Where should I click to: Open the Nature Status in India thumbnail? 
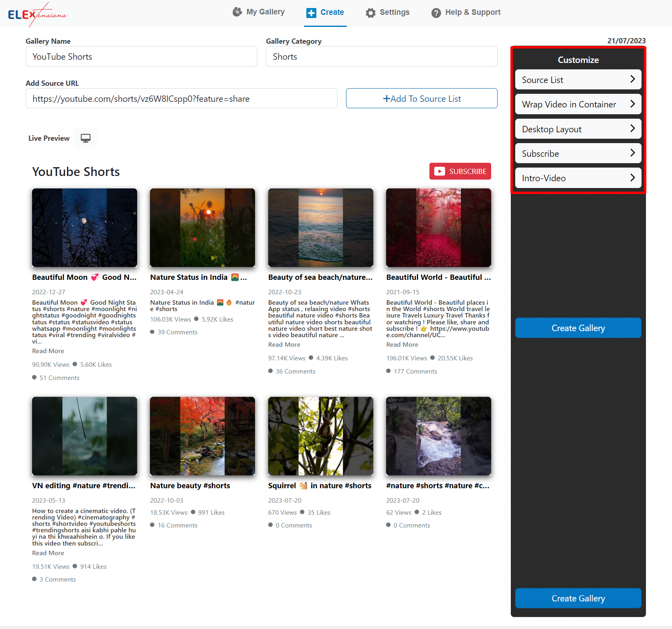pos(202,228)
